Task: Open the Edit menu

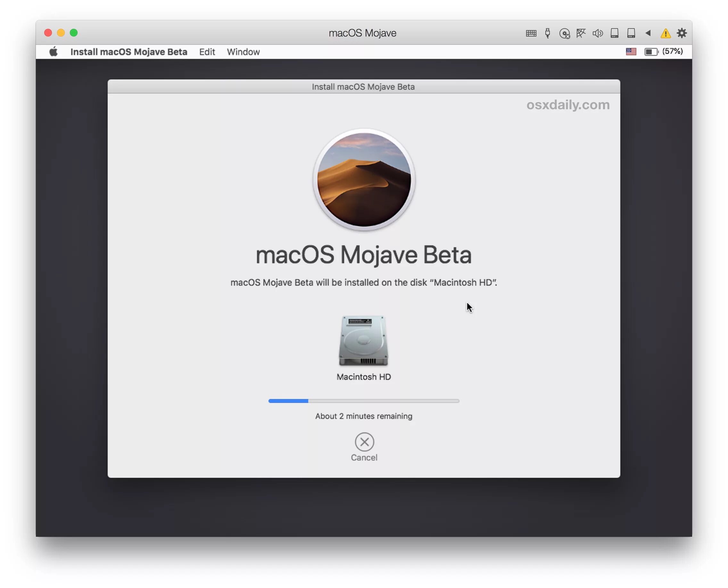Action: 207,52
